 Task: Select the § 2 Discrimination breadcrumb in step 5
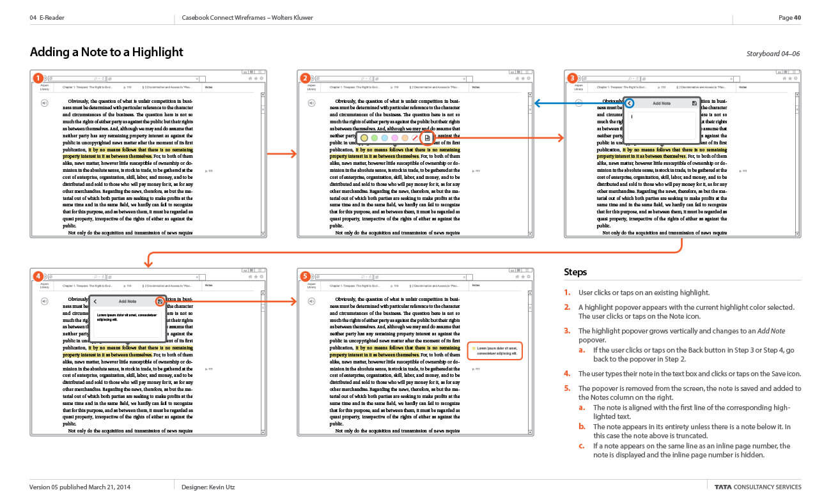click(433, 285)
